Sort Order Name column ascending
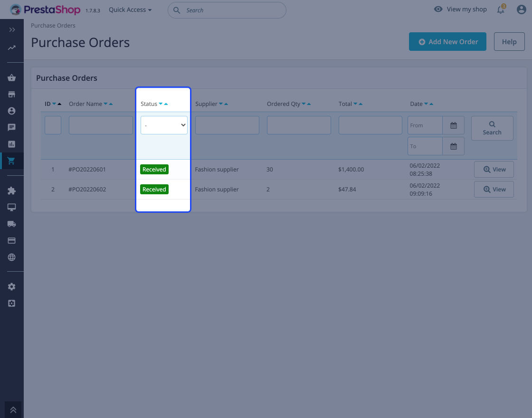Image resolution: width=532 pixels, height=418 pixels. pyautogui.click(x=111, y=104)
